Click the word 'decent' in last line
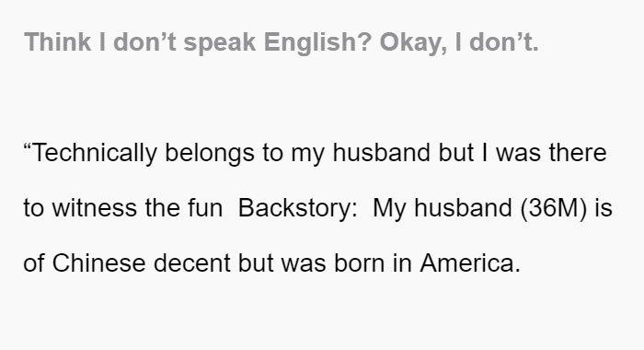The width and height of the screenshot is (644, 350). (x=191, y=262)
